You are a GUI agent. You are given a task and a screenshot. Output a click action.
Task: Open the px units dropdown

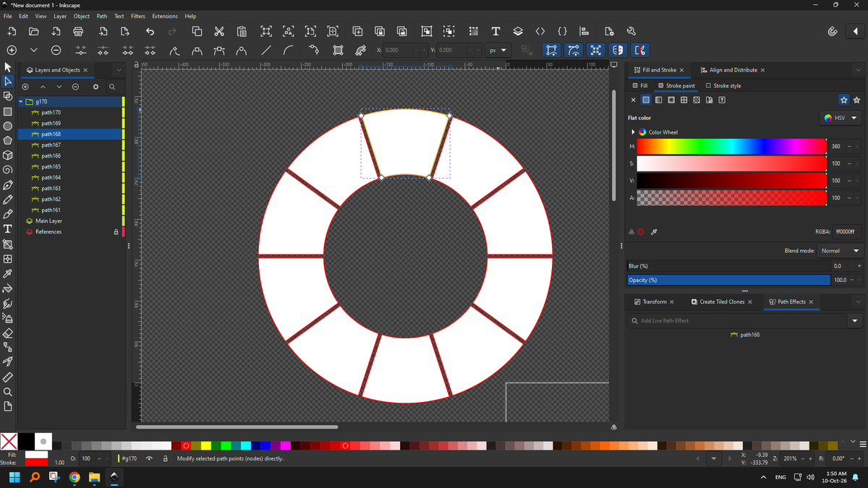click(497, 50)
